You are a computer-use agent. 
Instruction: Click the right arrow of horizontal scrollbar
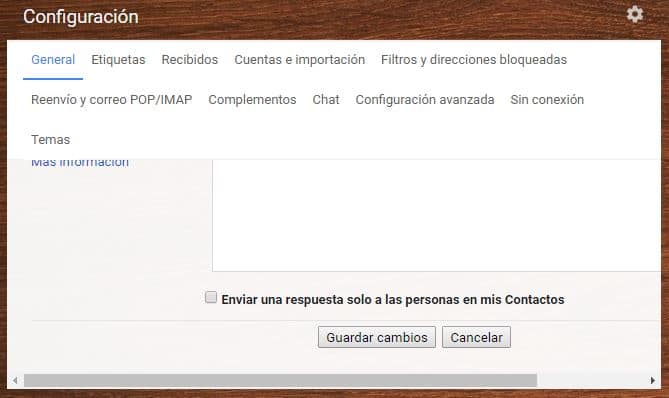coord(652,381)
